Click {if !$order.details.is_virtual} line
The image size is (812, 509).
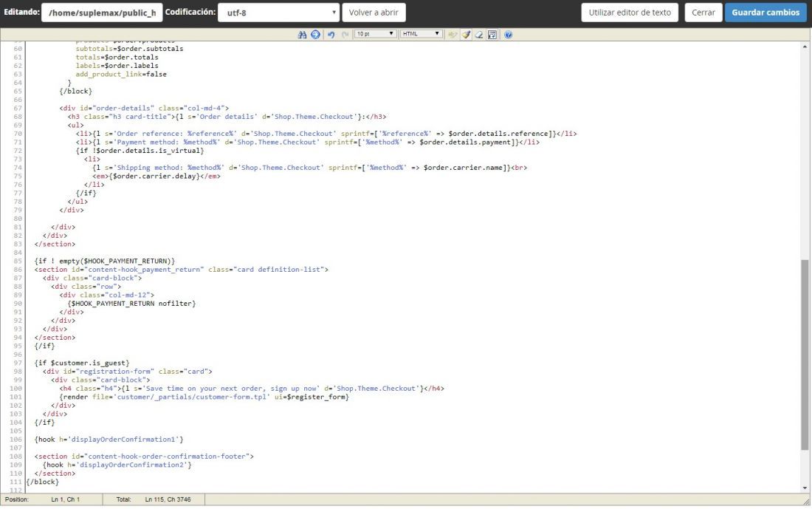(x=140, y=150)
